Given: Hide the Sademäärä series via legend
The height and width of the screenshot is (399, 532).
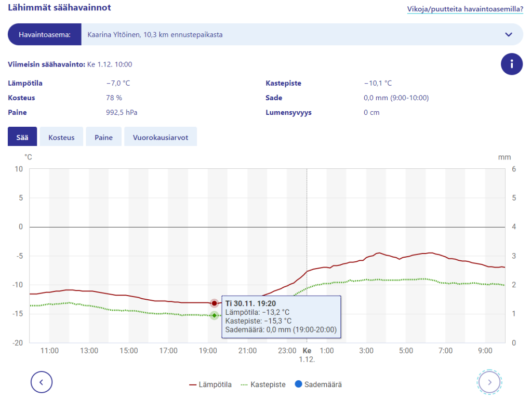Looking at the screenshot, I should (318, 384).
